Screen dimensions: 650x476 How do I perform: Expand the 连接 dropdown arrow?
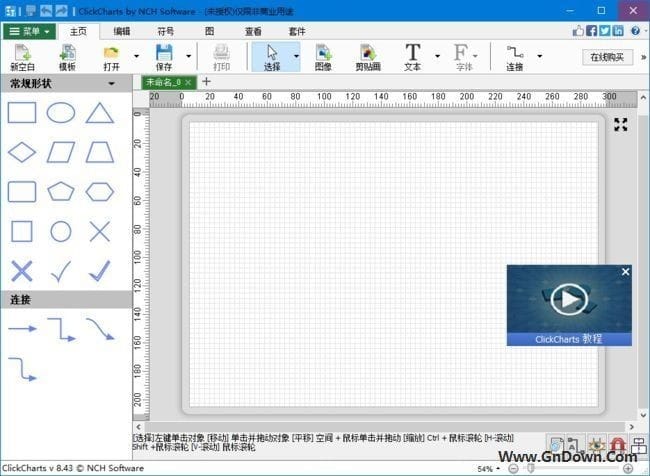click(x=540, y=56)
